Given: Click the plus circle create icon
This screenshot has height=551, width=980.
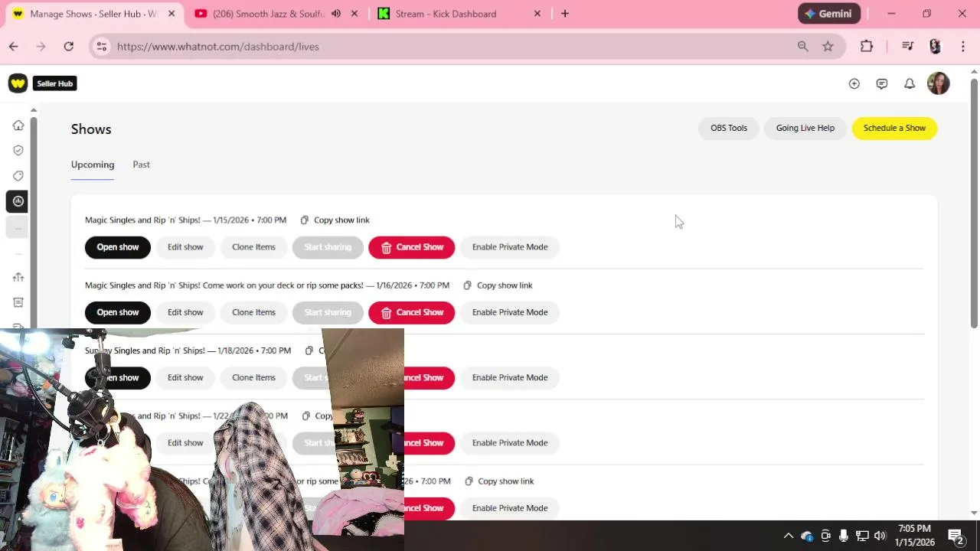Looking at the screenshot, I should tap(854, 83).
